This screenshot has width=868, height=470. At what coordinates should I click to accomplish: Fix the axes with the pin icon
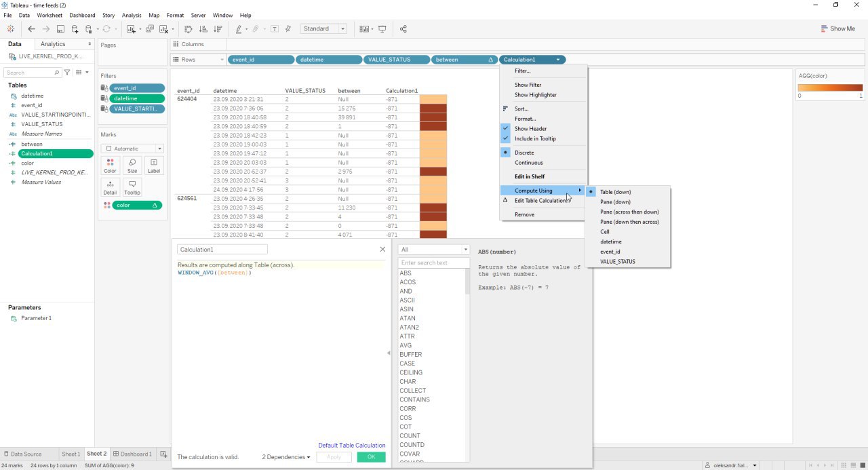pos(288,29)
